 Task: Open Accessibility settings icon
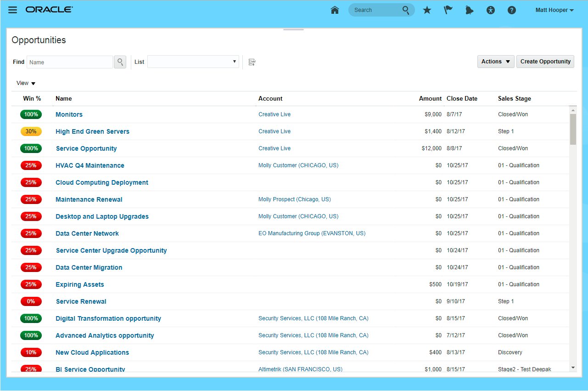pos(491,10)
